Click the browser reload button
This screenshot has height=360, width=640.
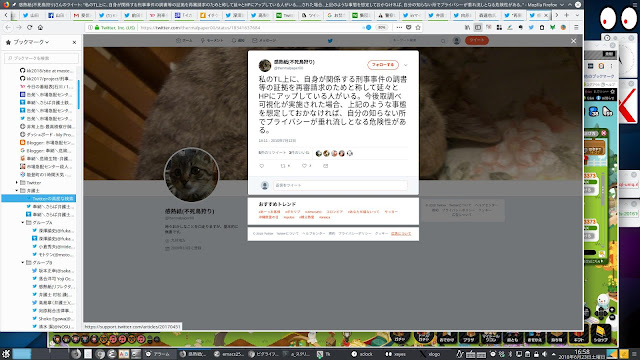29,27
